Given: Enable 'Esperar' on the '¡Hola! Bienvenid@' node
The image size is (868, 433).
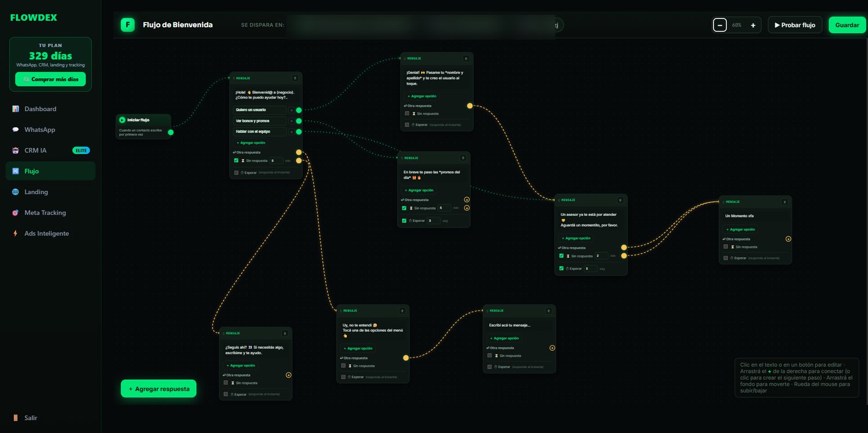Looking at the screenshot, I should click(x=236, y=173).
